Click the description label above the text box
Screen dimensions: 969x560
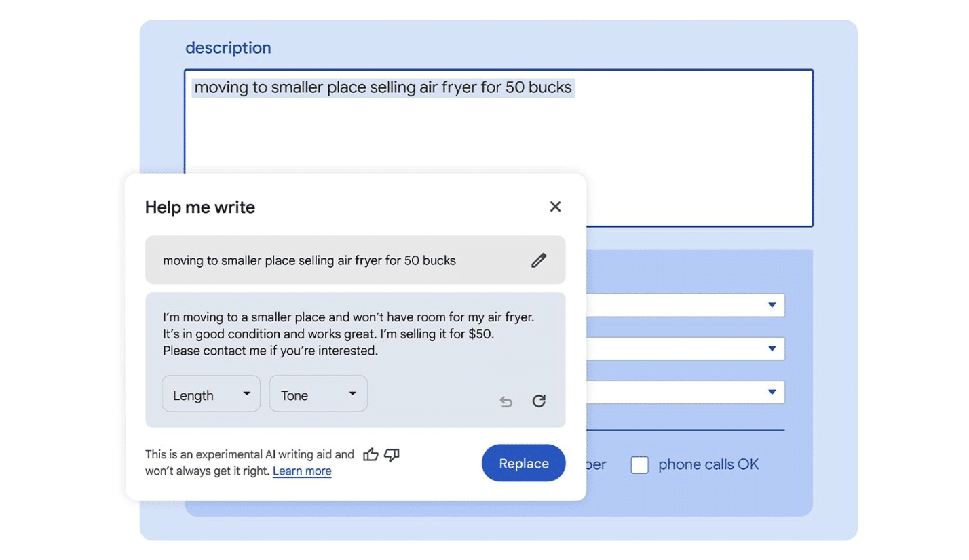click(x=229, y=47)
